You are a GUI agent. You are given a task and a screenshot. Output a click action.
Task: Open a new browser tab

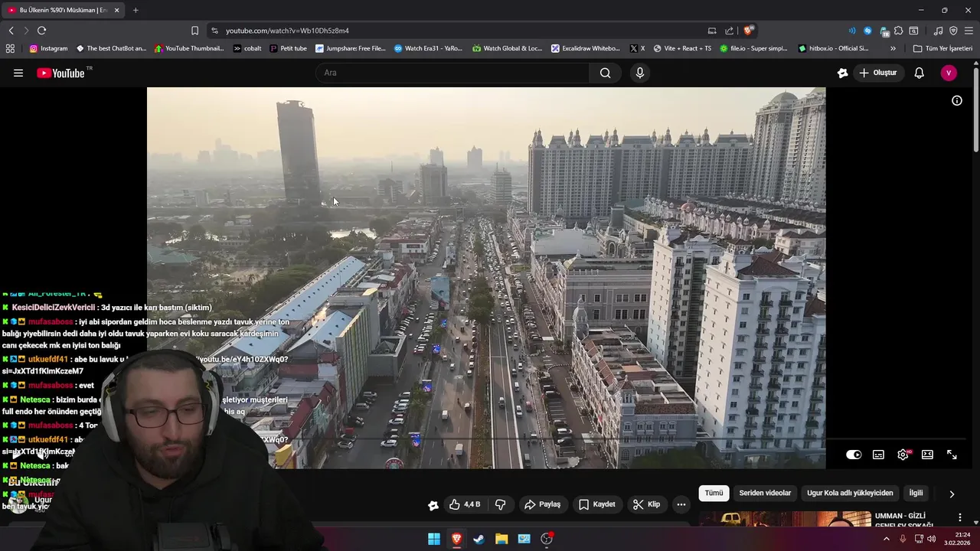click(136, 10)
